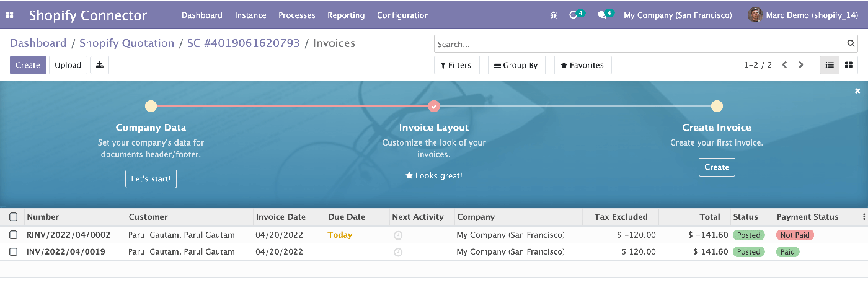Screen dimensions: 868x293
Task: Sort by Due Date column header
Action: pyautogui.click(x=358, y=217)
